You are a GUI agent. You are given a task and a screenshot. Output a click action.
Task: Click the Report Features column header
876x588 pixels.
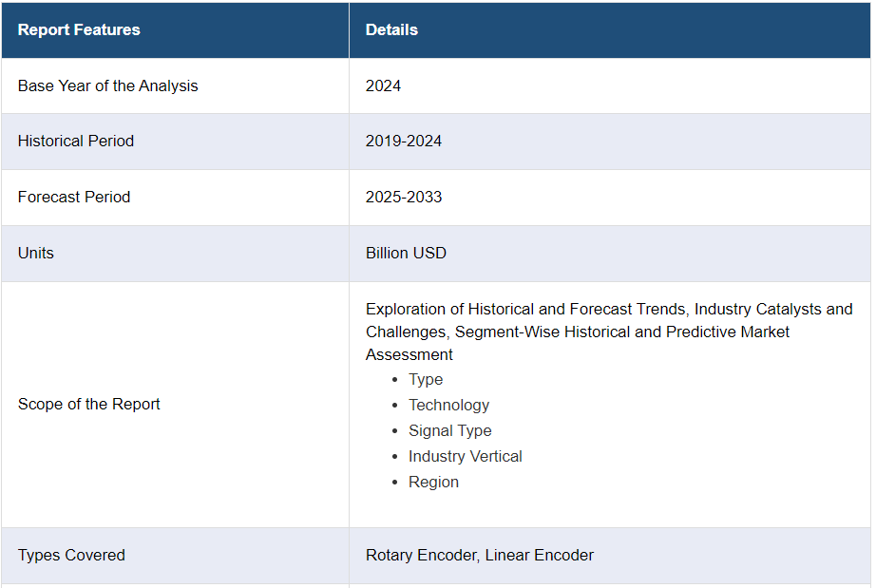(79, 29)
